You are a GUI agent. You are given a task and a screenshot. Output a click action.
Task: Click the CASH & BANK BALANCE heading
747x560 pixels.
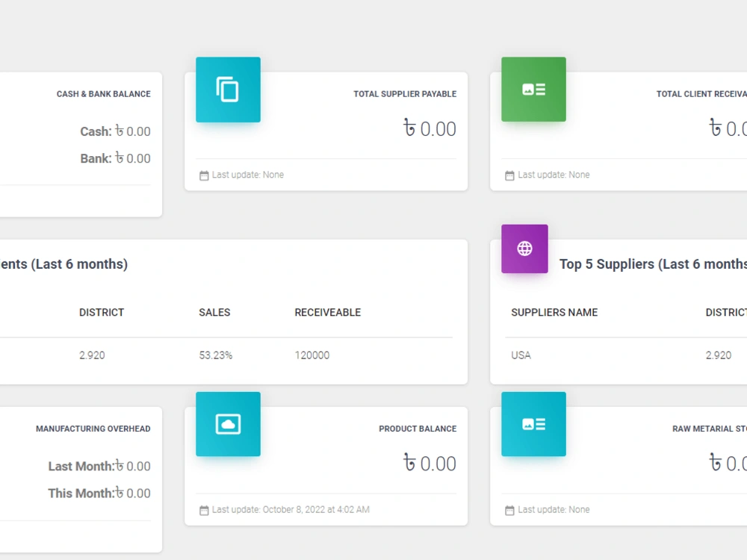point(103,94)
